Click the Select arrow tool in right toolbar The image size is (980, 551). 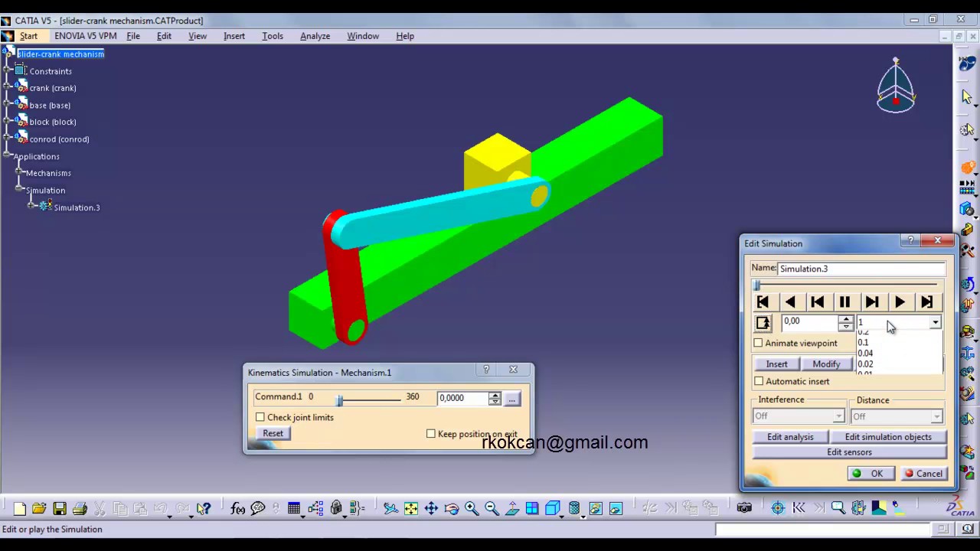pos(967,96)
